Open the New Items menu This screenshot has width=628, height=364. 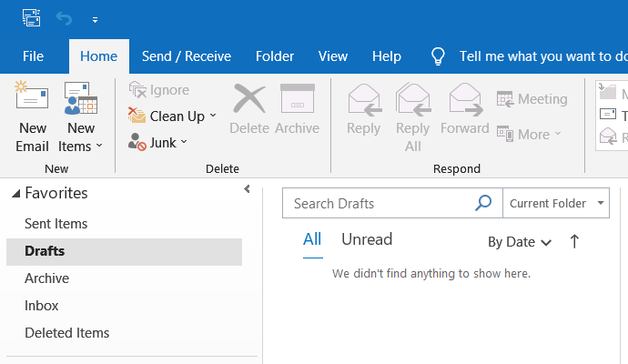click(x=81, y=136)
